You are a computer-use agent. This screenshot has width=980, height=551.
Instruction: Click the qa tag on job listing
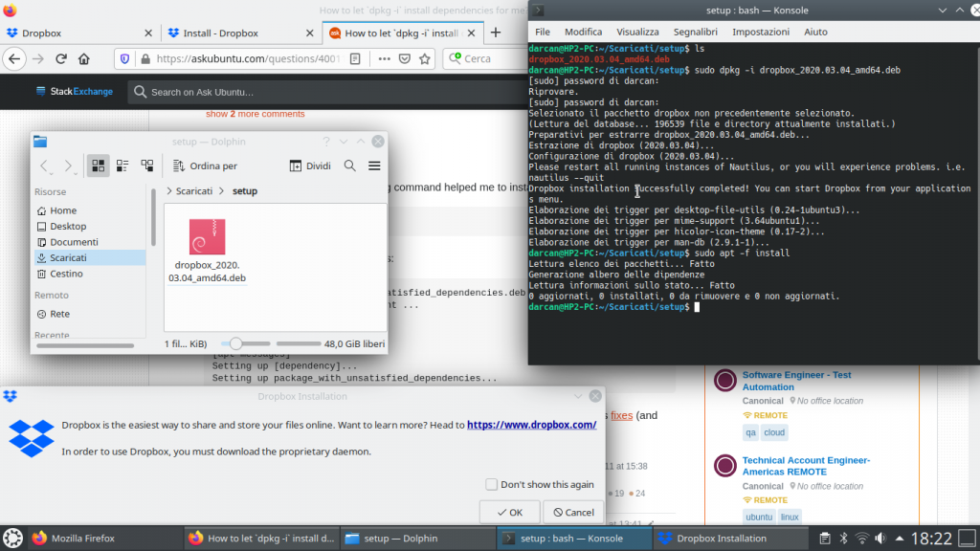tap(750, 432)
